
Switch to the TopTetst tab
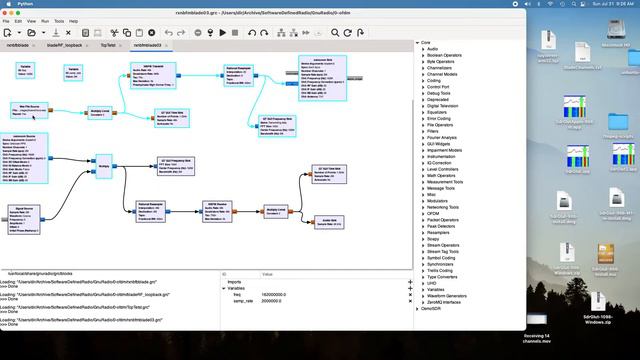[x=108, y=45]
